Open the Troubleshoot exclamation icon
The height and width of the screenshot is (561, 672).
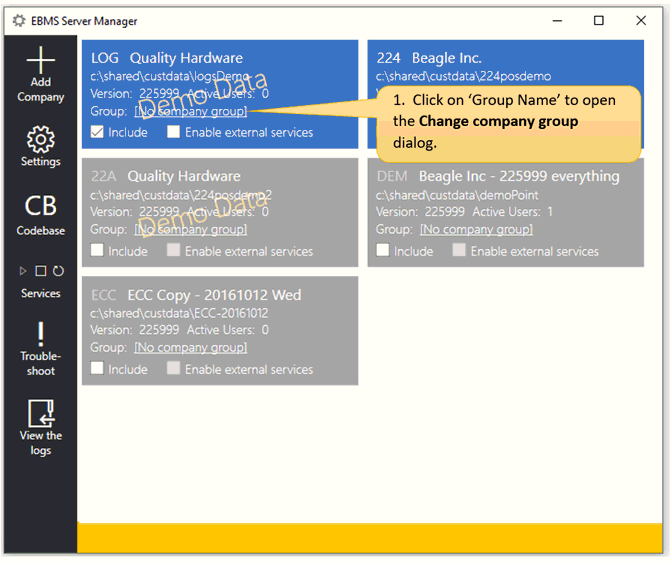coord(40,333)
